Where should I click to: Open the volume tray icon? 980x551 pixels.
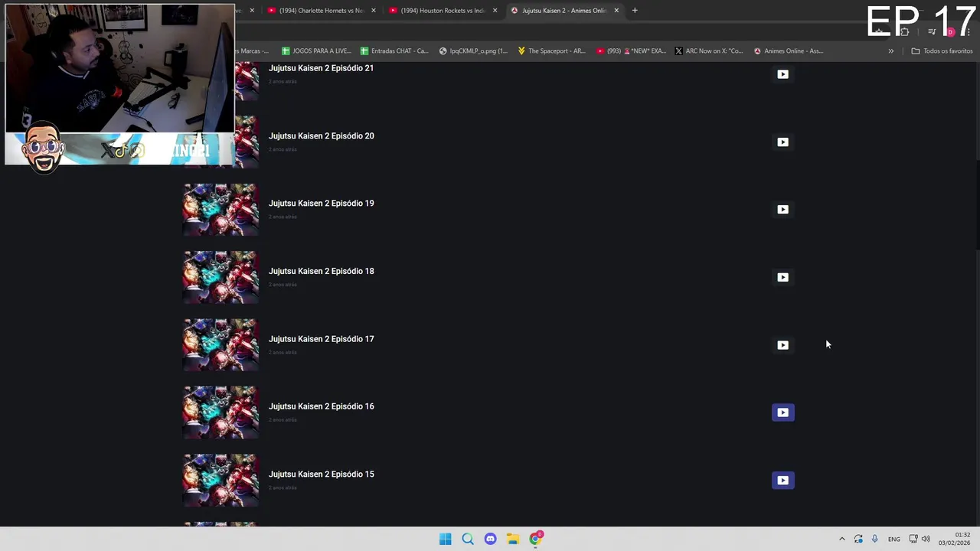(926, 539)
